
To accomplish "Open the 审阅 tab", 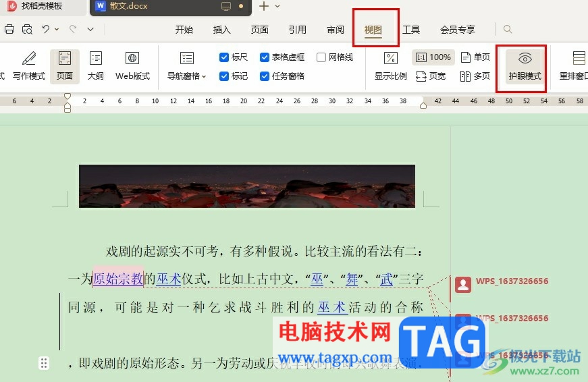I will pyautogui.click(x=336, y=30).
